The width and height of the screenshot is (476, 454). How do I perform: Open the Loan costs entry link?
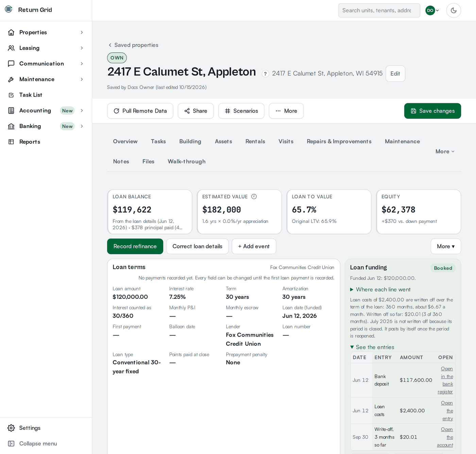coord(447,411)
